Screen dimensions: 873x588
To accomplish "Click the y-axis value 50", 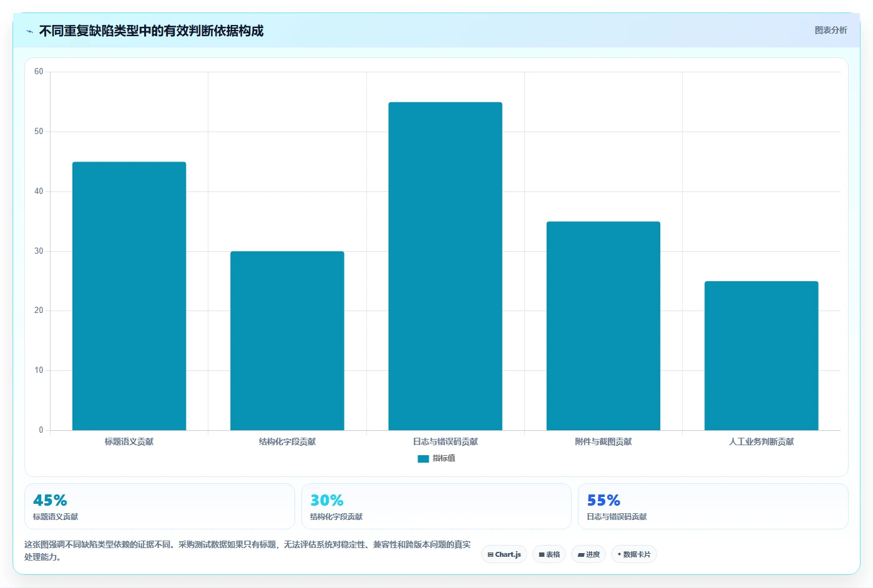I will point(39,132).
